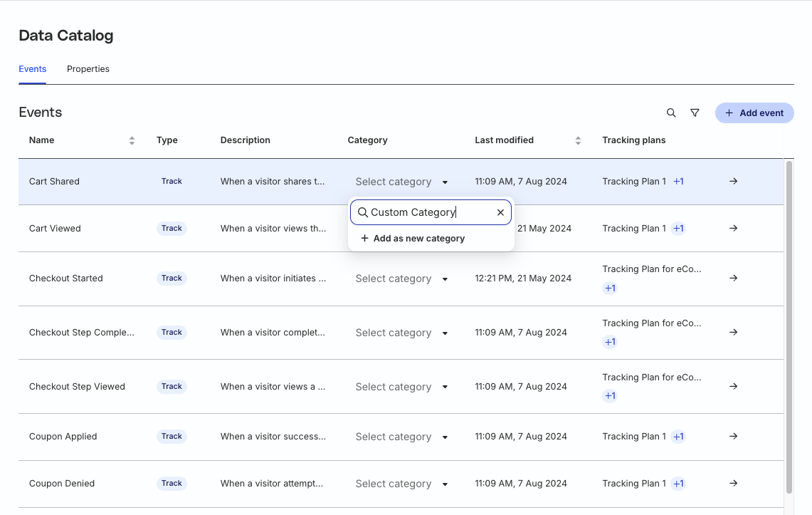Click the Coupon Denied event name

click(x=62, y=484)
